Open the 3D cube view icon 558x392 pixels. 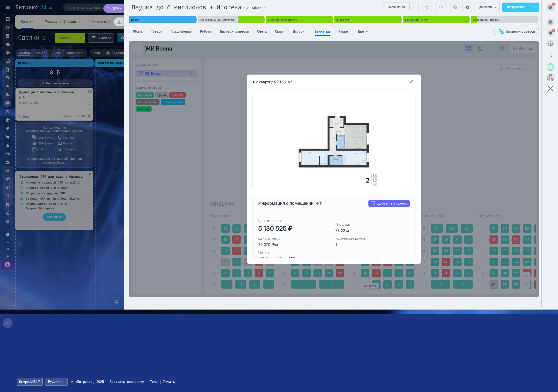pos(502,49)
